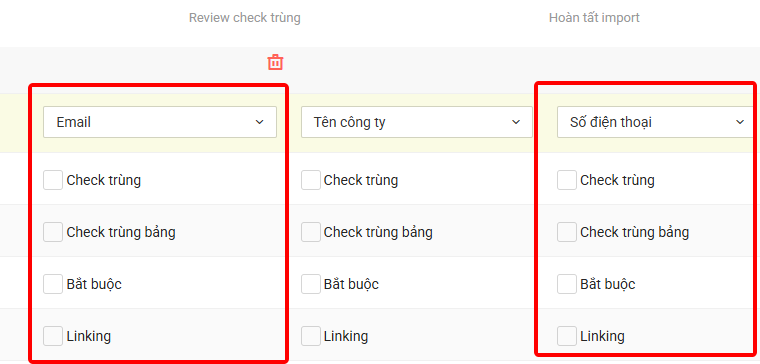Image resolution: width=760 pixels, height=364 pixels.
Task: Enable Bắt buộc for Email column
Action: point(53,284)
